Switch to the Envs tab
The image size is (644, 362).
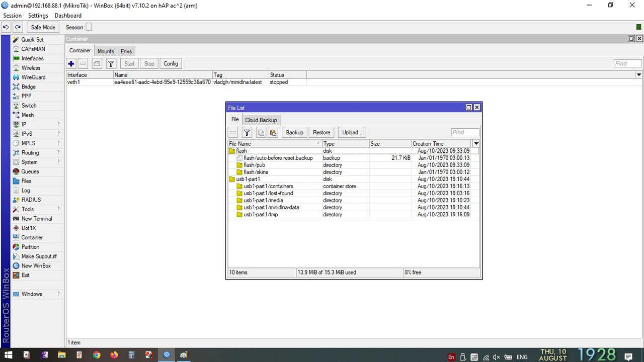pyautogui.click(x=126, y=51)
